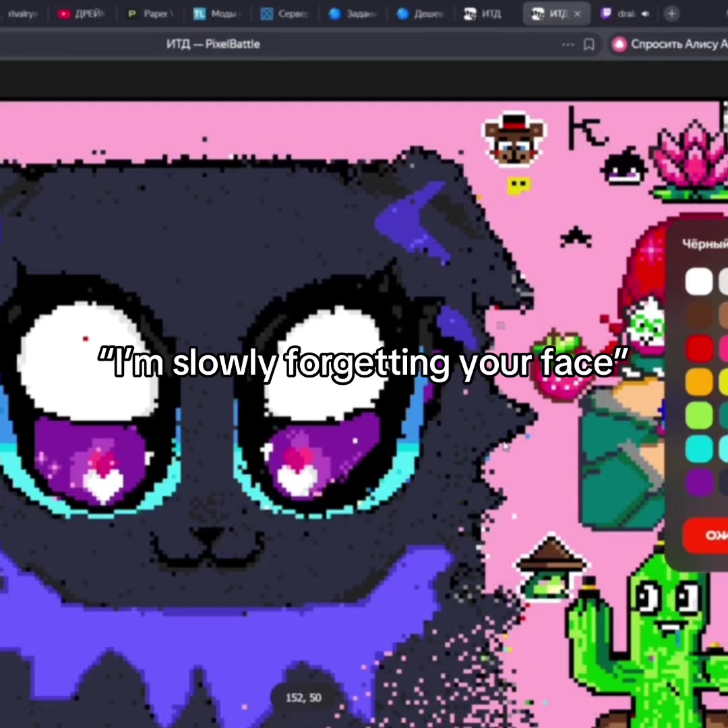Mute audio icon on Twitch tab
Screen dimensions: 728x728
[x=645, y=14]
